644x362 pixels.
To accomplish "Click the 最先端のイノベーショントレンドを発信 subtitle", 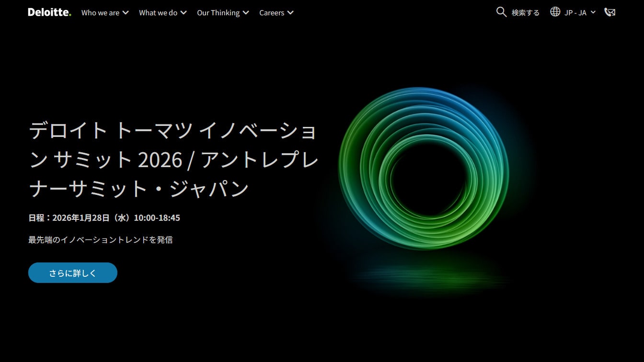I will [x=101, y=240].
